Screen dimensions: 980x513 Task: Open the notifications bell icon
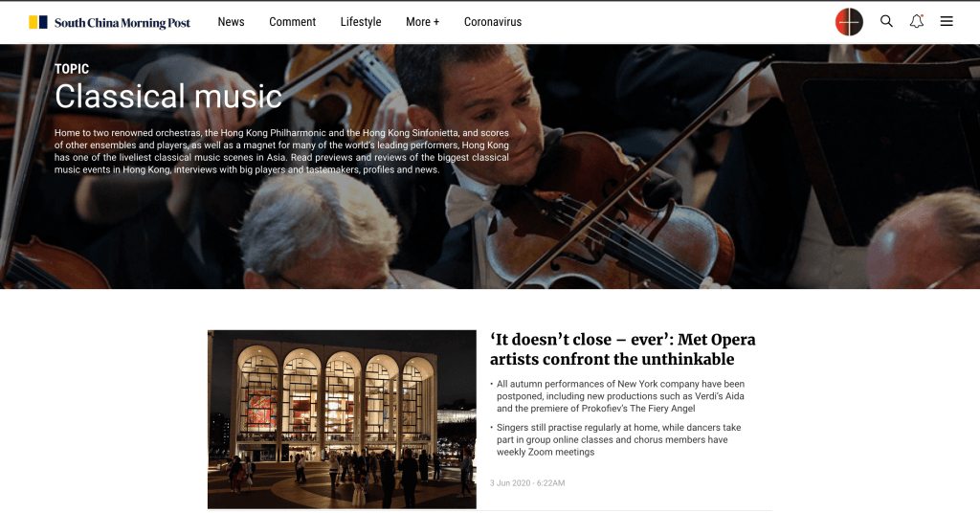pos(916,21)
